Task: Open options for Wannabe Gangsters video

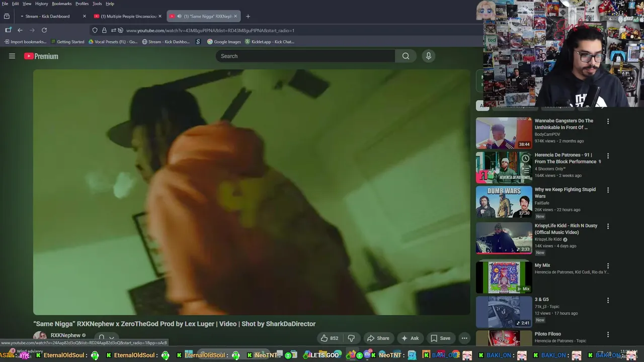Action: coord(608,121)
